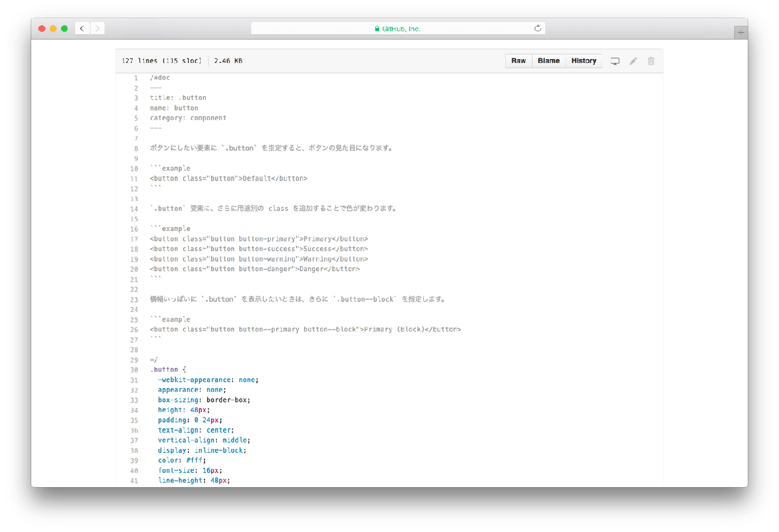Viewport: 779px width, 532px height.
Task: Select line number 30 for .button rule
Action: (x=134, y=370)
